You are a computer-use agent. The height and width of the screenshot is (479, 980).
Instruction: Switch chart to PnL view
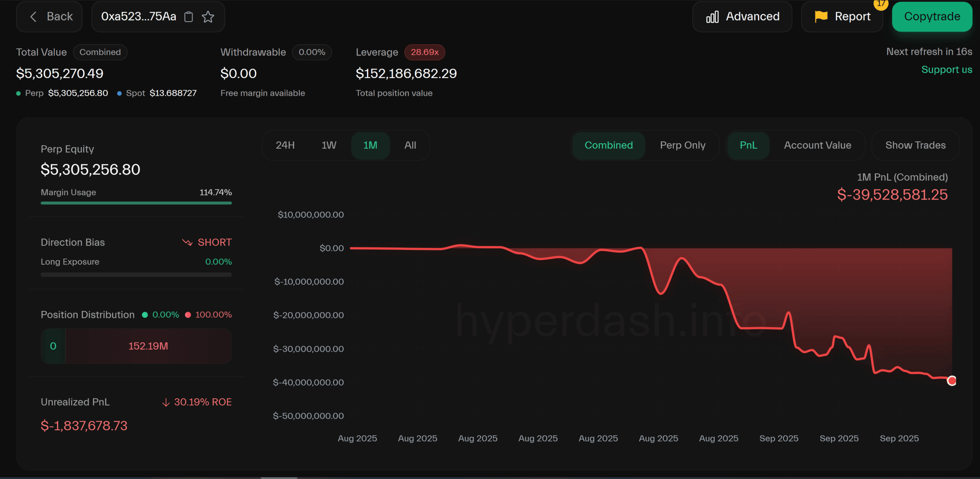748,145
